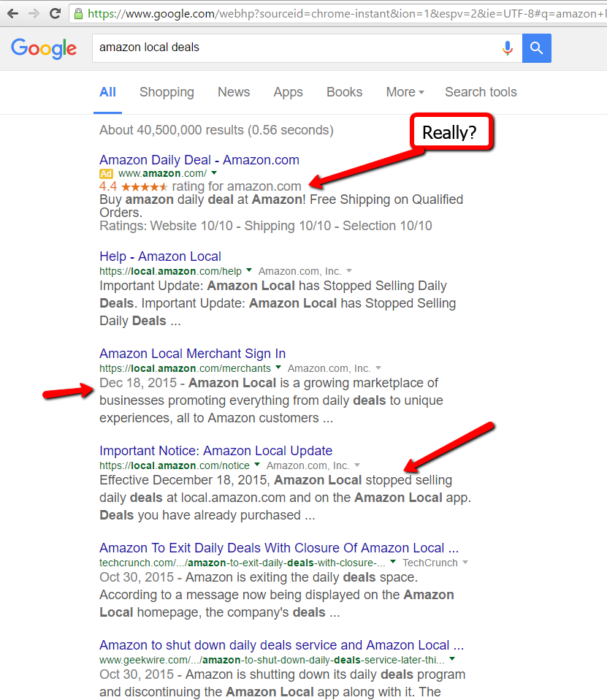
Task: Open Amazon to shut down daily deals GeekWire result
Action: click(282, 645)
